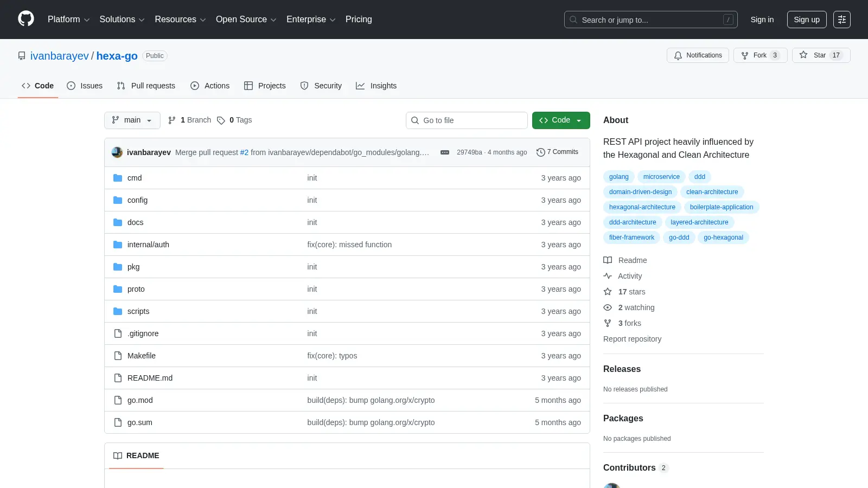Click the Makefile file icon

click(118, 356)
